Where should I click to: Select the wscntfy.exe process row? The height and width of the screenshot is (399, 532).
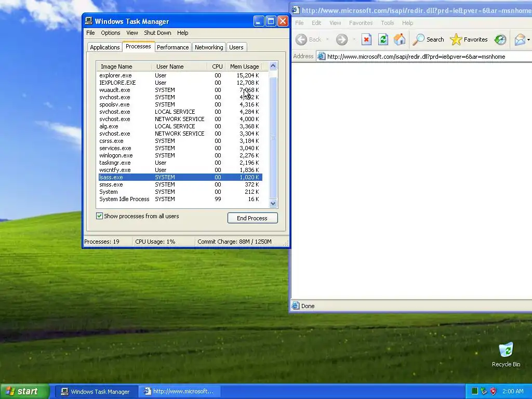180,170
